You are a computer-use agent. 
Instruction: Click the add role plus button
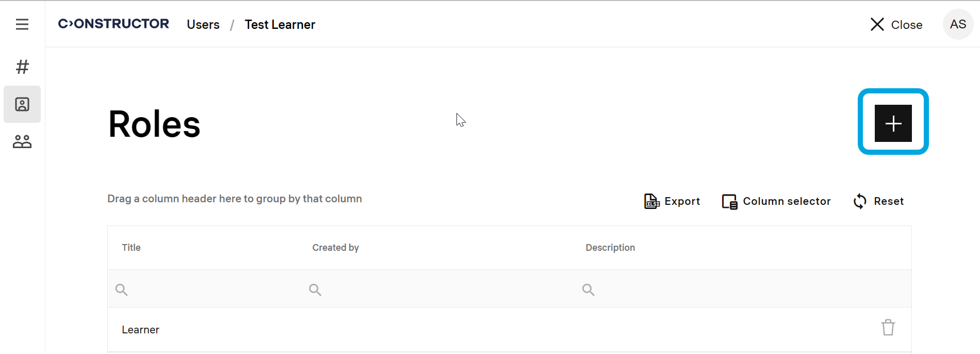coord(893,123)
